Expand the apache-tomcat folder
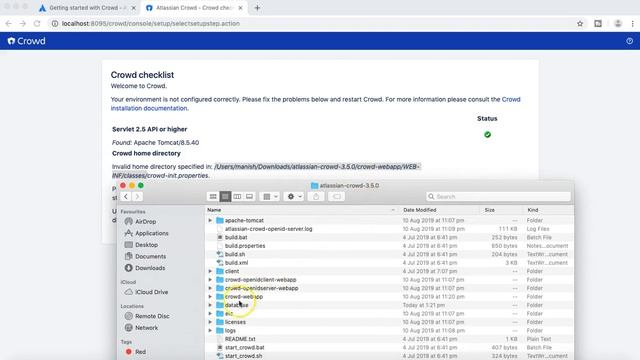The width and height of the screenshot is (640, 360). point(210,220)
